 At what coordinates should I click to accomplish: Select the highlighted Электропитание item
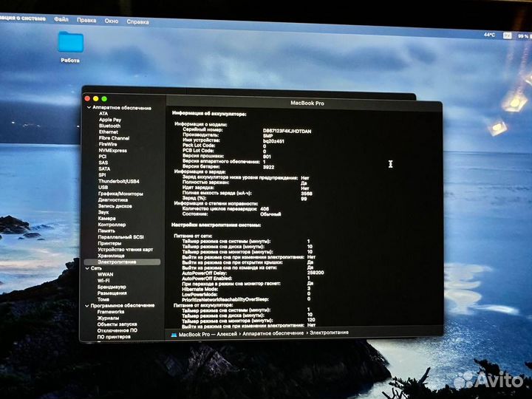click(x=122, y=262)
